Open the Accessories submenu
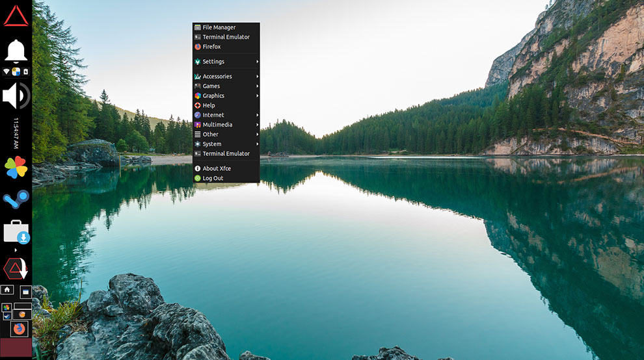644x360 pixels. point(226,76)
